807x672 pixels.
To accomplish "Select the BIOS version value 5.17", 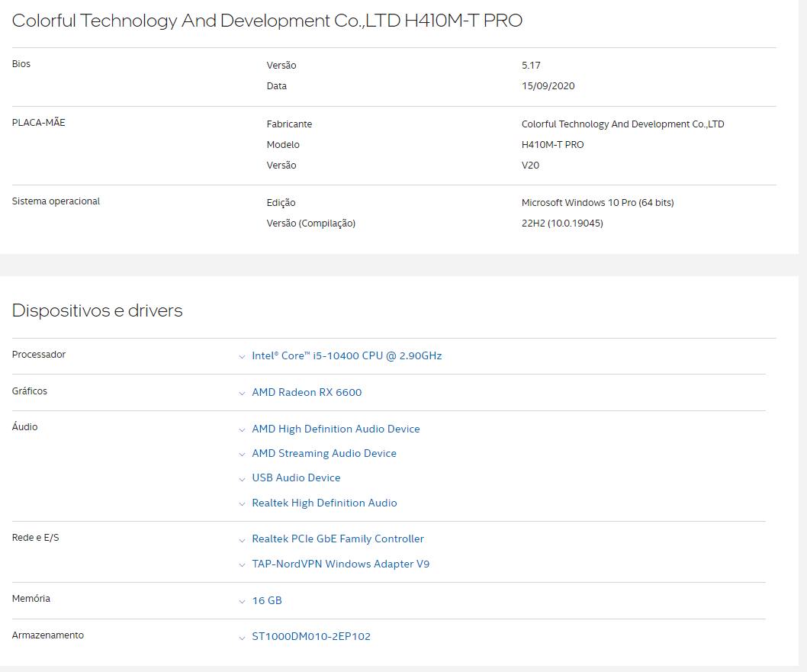I will coord(531,66).
